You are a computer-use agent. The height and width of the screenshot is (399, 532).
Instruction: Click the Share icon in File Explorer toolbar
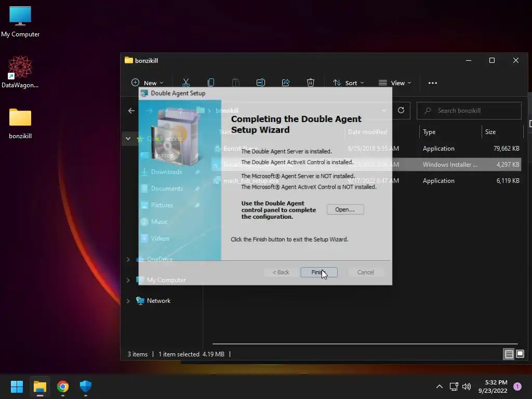(x=286, y=83)
